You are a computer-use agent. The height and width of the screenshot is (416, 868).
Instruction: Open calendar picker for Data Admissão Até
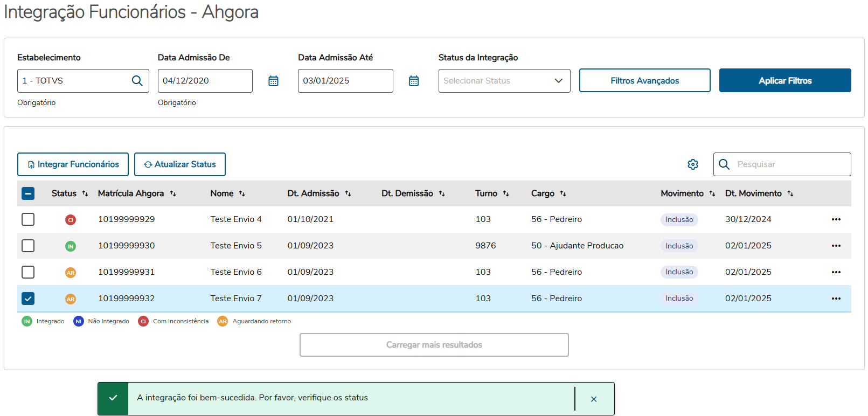coord(414,81)
